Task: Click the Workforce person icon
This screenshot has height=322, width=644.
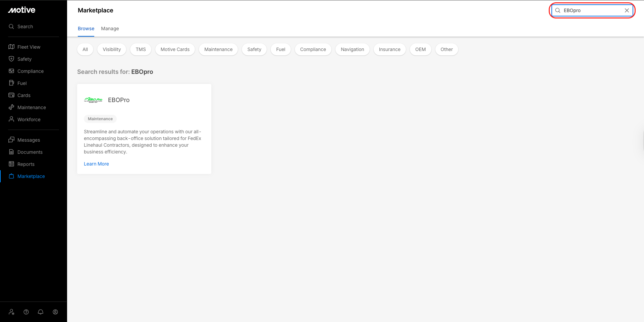Action: coord(11,120)
